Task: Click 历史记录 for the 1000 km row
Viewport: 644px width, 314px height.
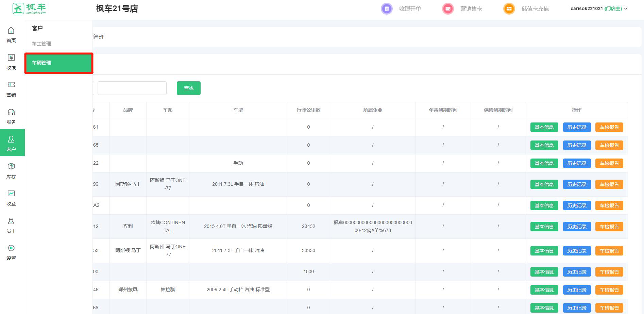Action: 577,272
